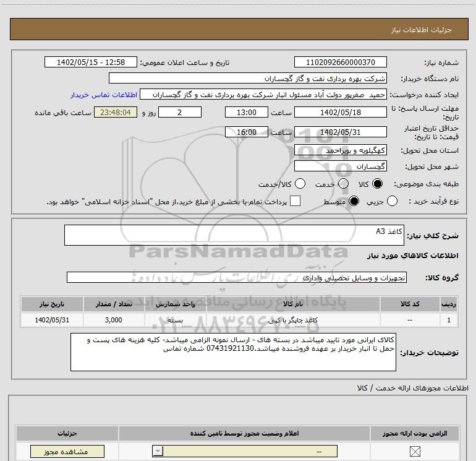The width and height of the screenshot is (476, 461).
Task: Click the unit cell بسته
Action: click(x=175, y=320)
